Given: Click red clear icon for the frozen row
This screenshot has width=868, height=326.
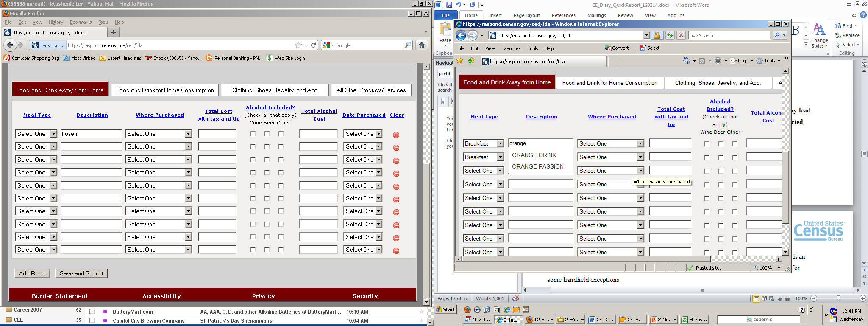Looking at the screenshot, I should pos(396,135).
